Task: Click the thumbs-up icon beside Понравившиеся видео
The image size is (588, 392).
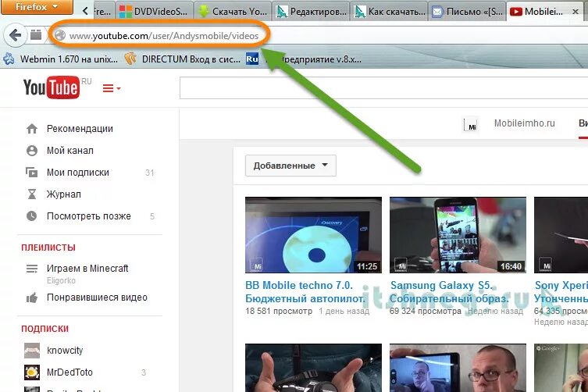Action: (32, 298)
